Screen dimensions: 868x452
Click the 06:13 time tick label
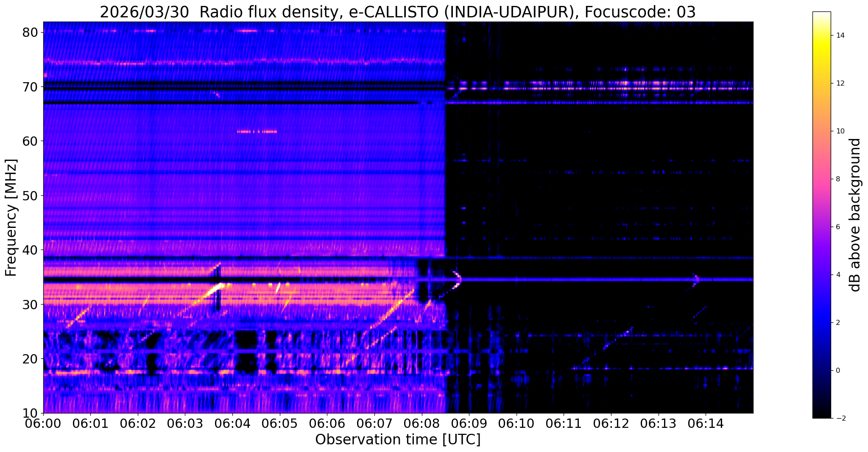point(659,423)
